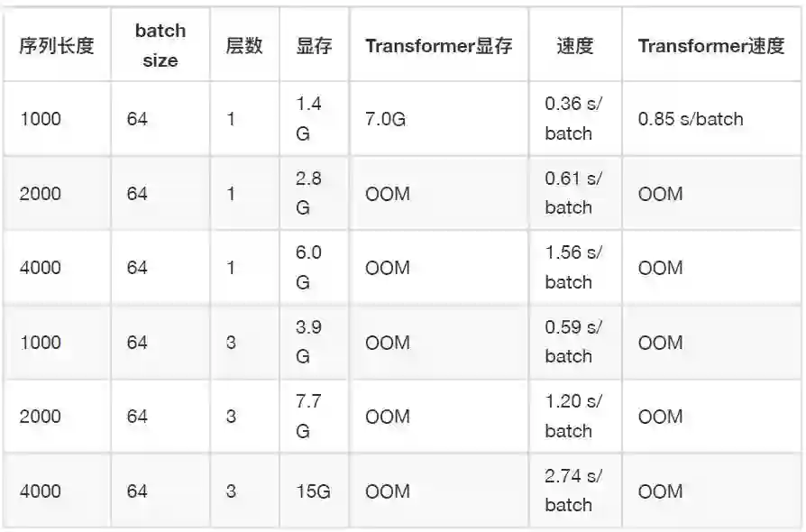Select the 0.61 s/batch speed cell

(x=572, y=193)
